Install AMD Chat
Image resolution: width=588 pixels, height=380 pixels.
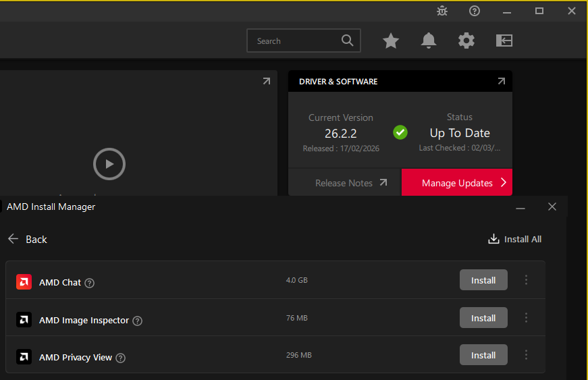click(483, 280)
